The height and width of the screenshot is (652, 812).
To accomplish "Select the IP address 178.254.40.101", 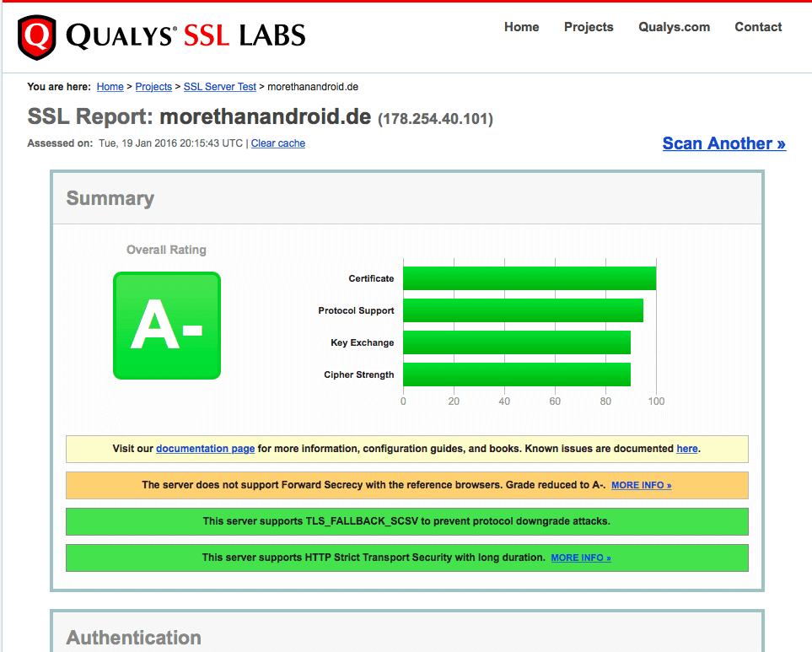I will pyautogui.click(x=435, y=119).
